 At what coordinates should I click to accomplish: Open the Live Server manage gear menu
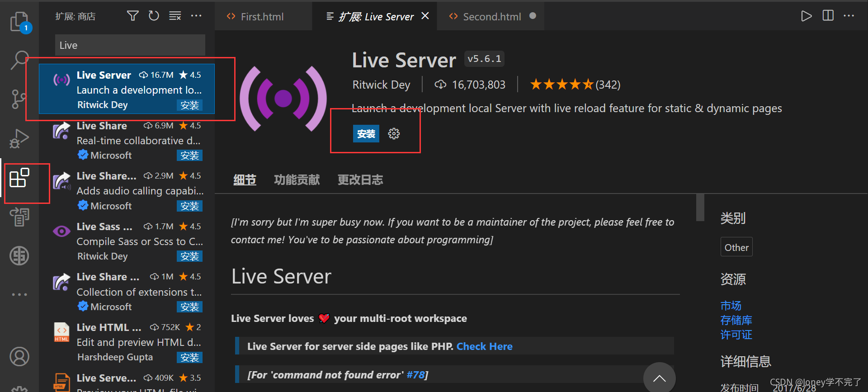pyautogui.click(x=394, y=134)
